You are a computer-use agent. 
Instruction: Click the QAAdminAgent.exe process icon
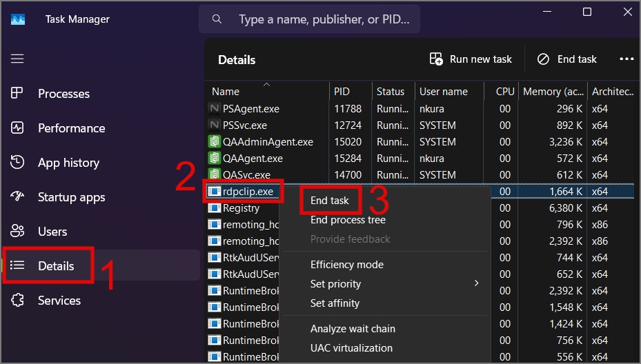point(214,142)
